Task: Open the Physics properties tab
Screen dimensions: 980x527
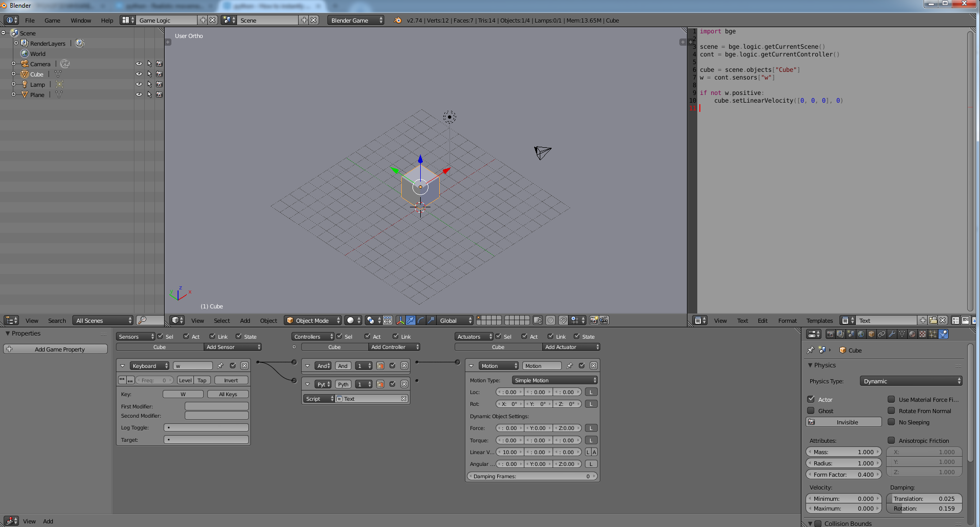Action: tap(943, 334)
